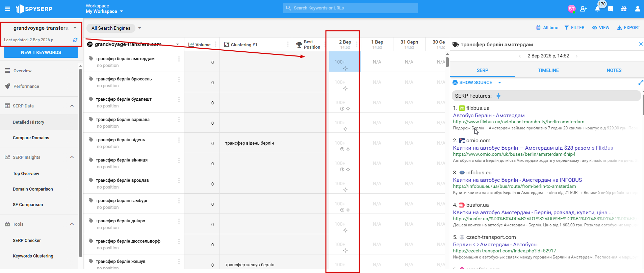Click the NEW 1 KEYWORDS button
The height and width of the screenshot is (273, 644).
click(x=41, y=52)
